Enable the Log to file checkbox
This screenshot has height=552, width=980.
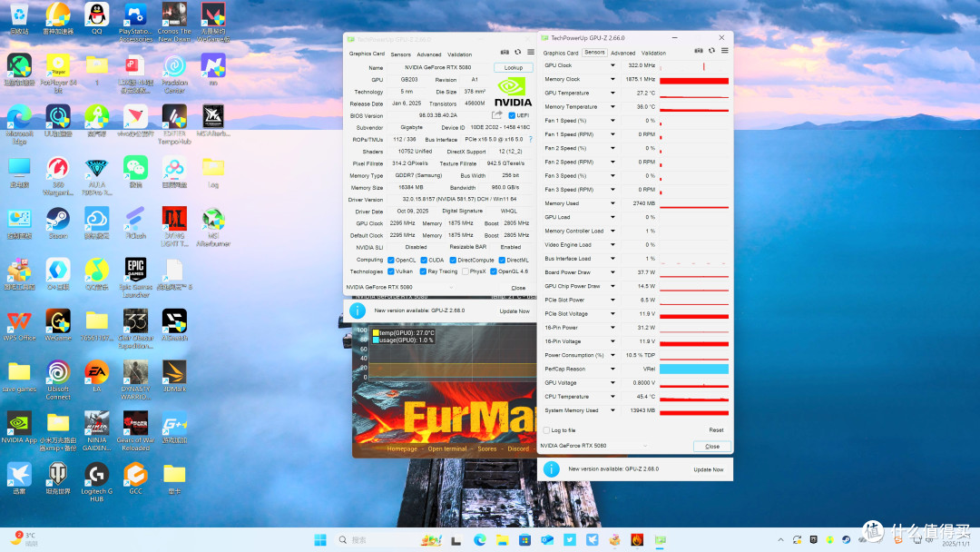(547, 430)
